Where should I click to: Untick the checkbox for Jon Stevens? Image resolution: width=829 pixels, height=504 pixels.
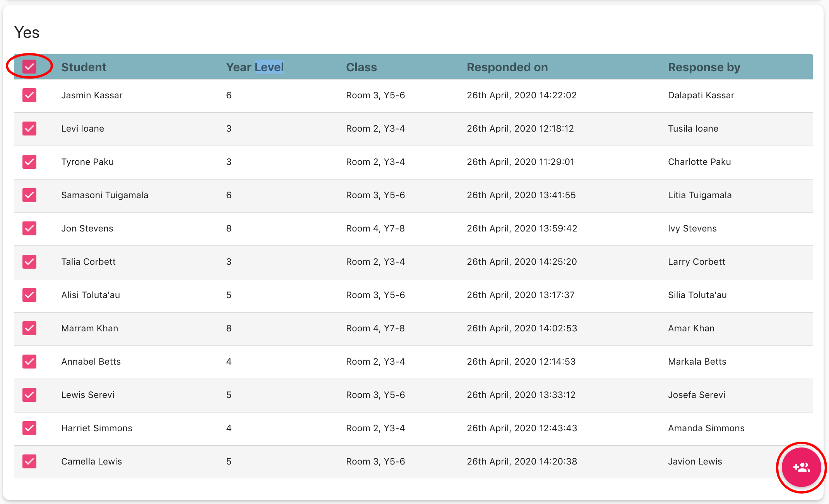pos(29,228)
